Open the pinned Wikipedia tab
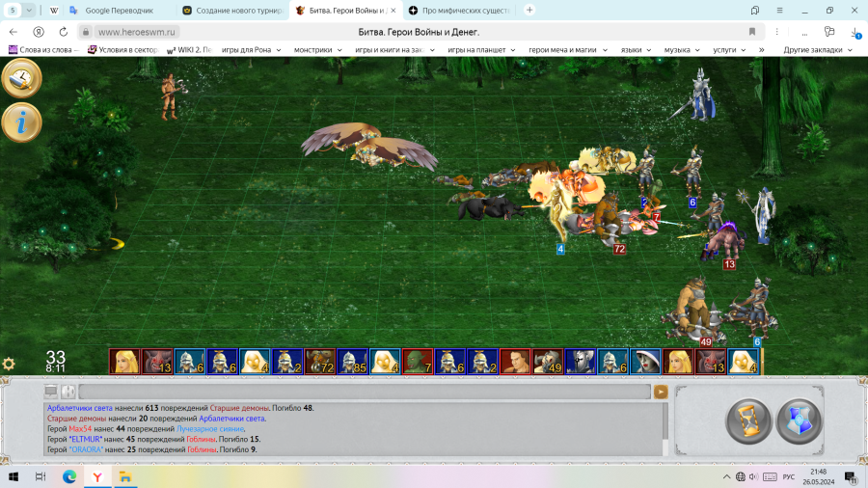The height and width of the screenshot is (488, 868). pyautogui.click(x=54, y=11)
